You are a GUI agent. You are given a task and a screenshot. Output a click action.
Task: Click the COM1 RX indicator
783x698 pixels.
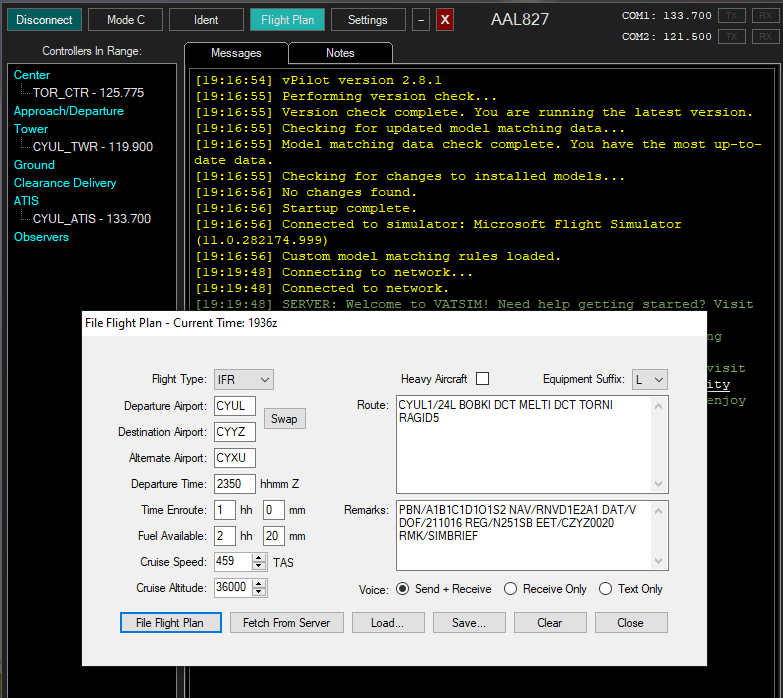[765, 16]
